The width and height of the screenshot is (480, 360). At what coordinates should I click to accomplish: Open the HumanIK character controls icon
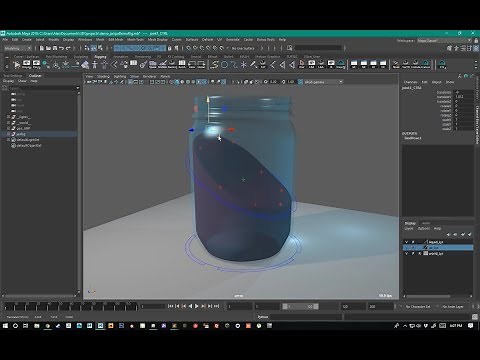[456, 48]
